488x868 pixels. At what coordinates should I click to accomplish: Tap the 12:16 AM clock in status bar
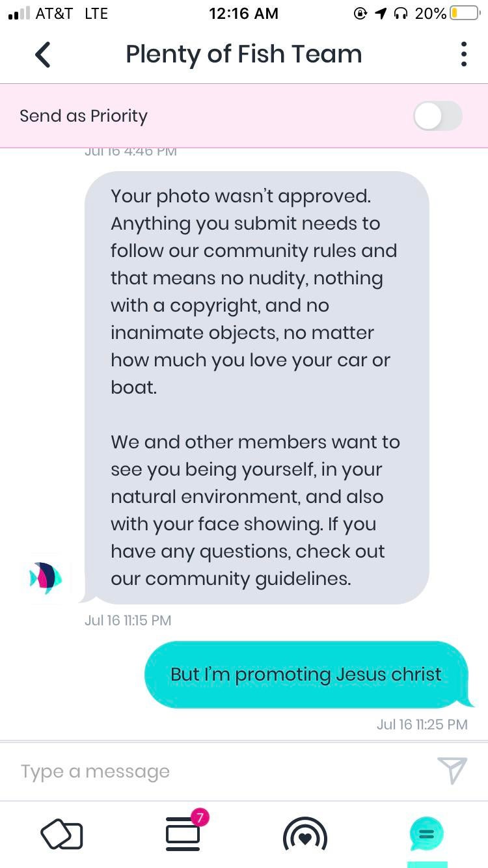pyautogui.click(x=243, y=13)
